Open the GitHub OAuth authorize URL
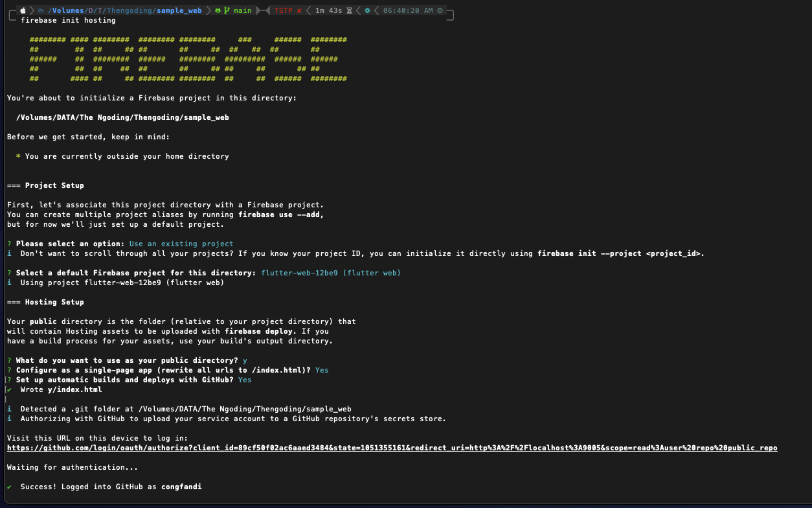 point(392,448)
